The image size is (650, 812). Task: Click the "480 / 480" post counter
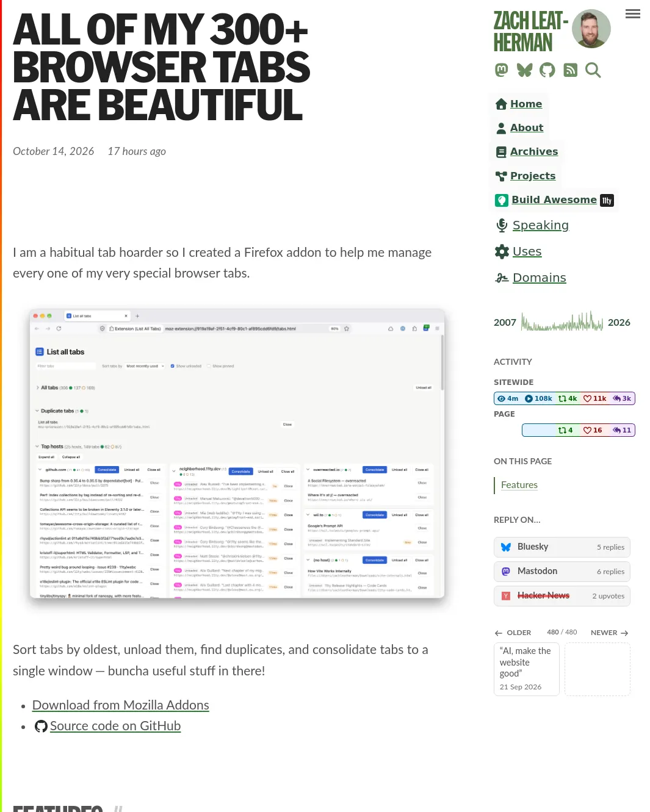click(562, 632)
